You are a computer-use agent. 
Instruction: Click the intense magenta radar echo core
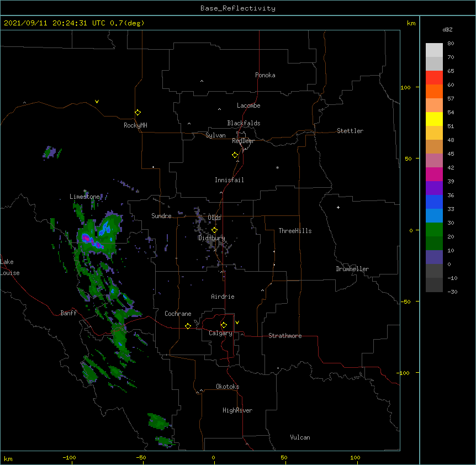point(87,238)
